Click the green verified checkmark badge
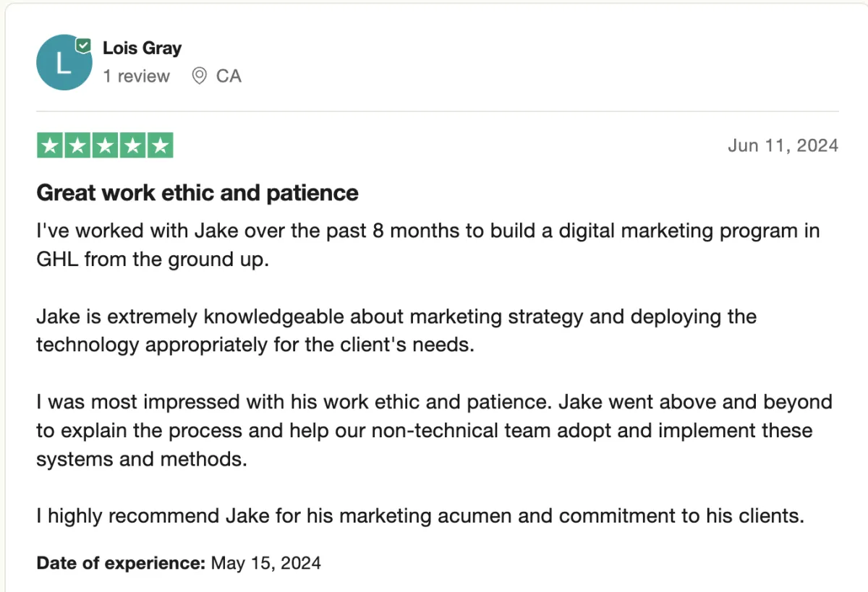The height and width of the screenshot is (592, 868). click(85, 46)
